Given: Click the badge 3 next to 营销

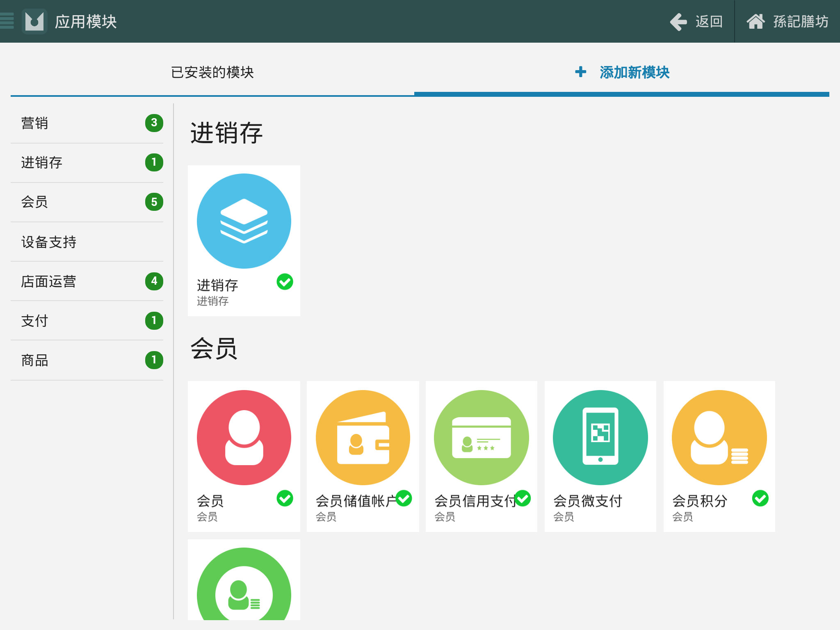Looking at the screenshot, I should [154, 123].
